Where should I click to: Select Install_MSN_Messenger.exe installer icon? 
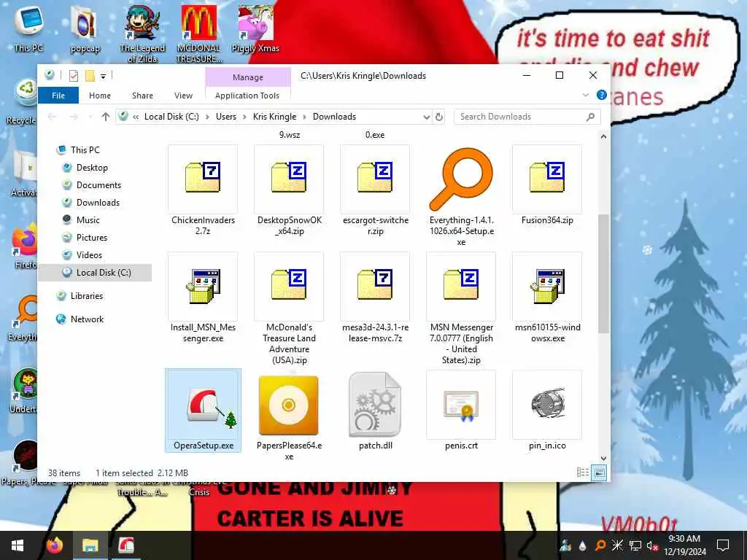click(x=204, y=286)
